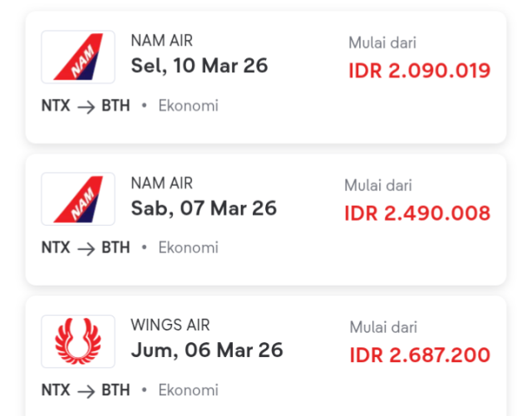532x416 pixels.
Task: Select the Jum, 06 Mar 26 date
Action: coord(207,350)
